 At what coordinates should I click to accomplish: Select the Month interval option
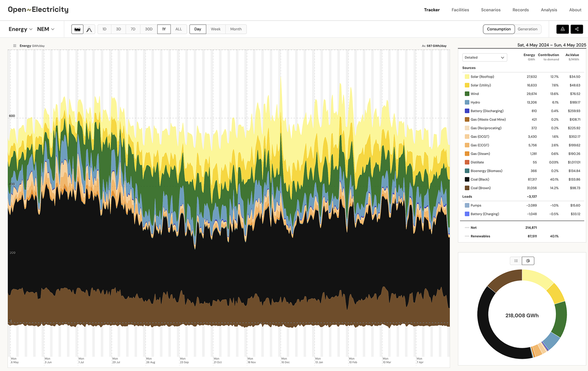coord(236,29)
